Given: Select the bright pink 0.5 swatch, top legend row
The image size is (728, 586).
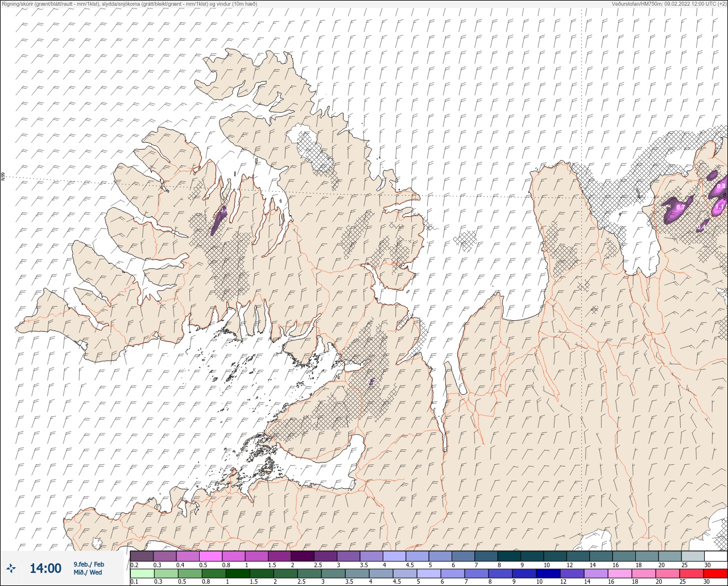Looking at the screenshot, I should tap(210, 556).
